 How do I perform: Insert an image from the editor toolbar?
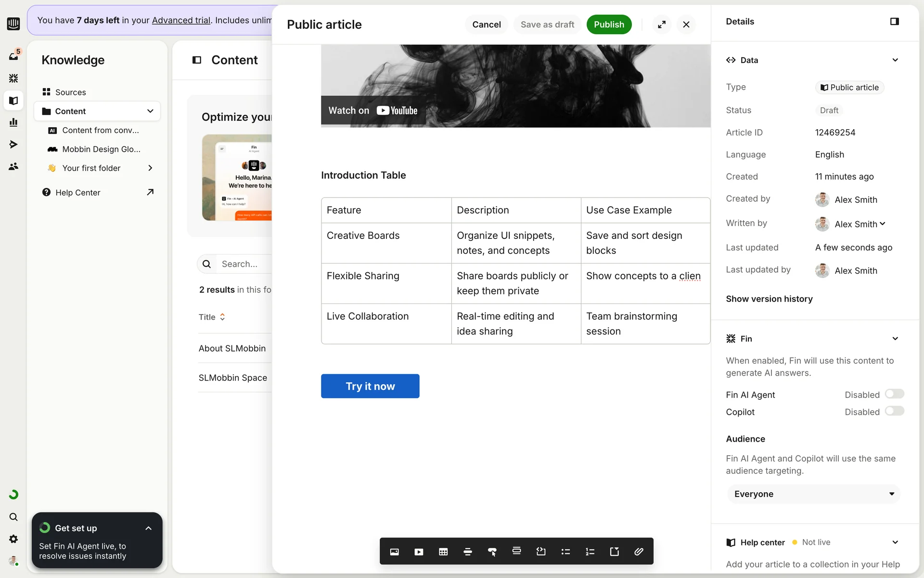394,552
